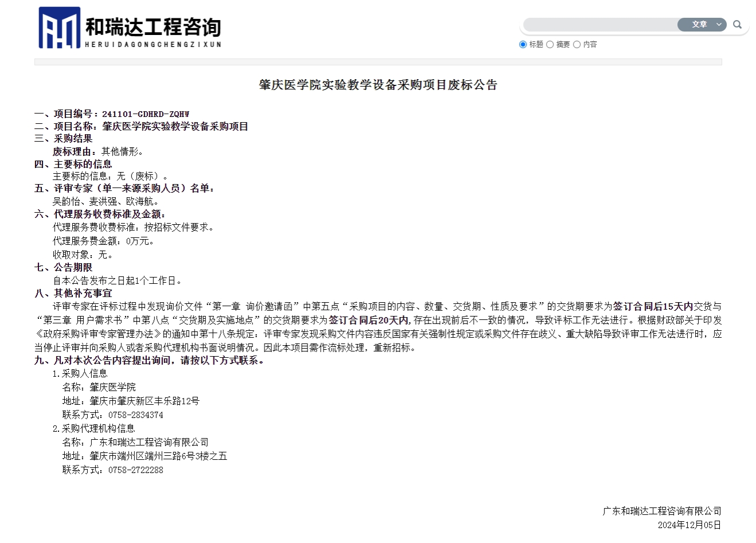Click phone number 0758-2722288

(x=135, y=470)
